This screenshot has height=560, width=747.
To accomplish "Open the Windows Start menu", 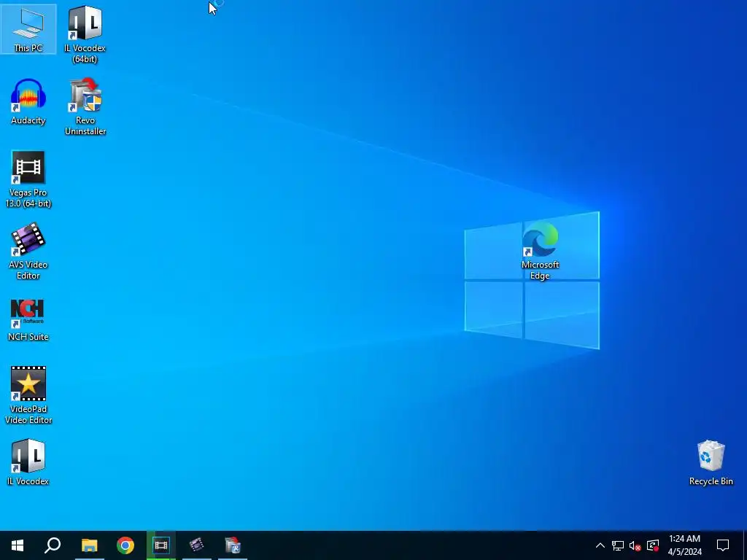I will (18, 545).
